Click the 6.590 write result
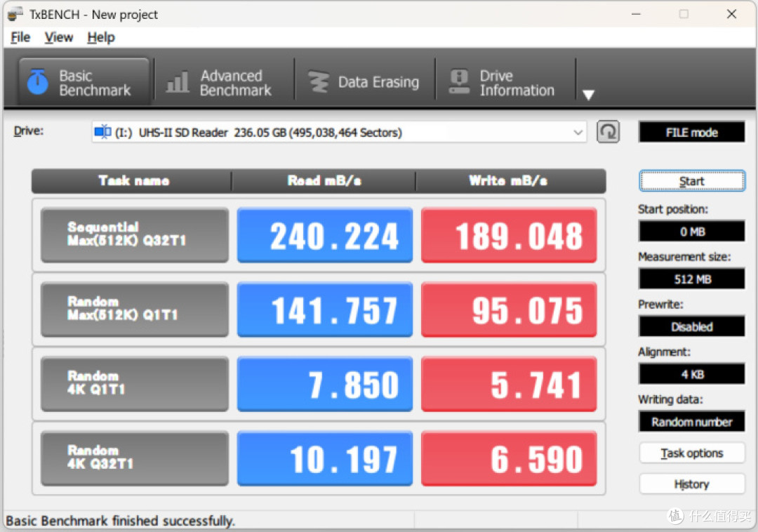758x532 pixels. [x=509, y=458]
